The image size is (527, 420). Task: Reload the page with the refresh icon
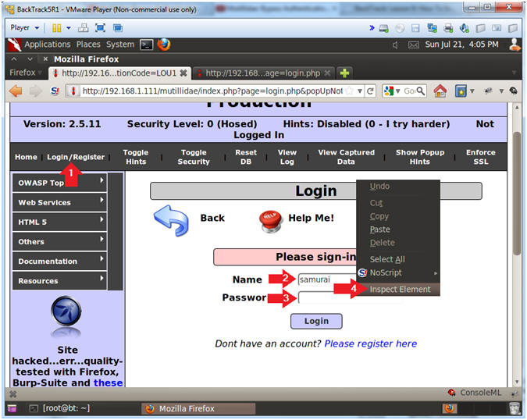coord(370,91)
